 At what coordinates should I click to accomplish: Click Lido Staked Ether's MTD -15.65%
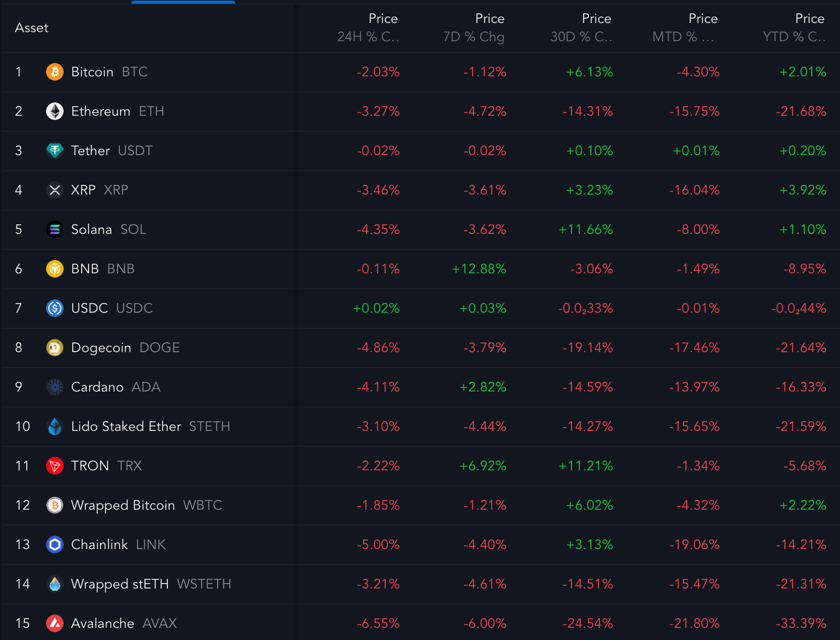click(x=694, y=427)
